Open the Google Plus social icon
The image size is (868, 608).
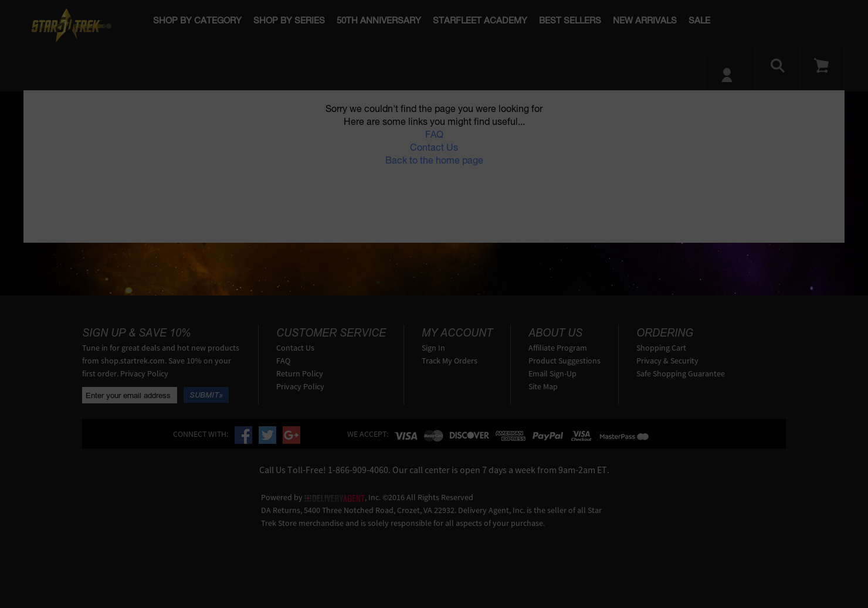click(291, 435)
